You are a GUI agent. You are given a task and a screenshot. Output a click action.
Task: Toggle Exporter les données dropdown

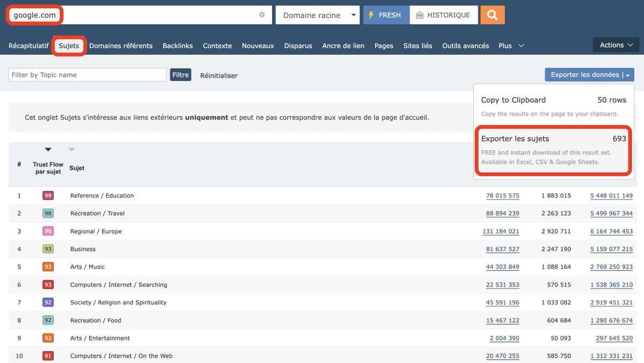pos(589,75)
